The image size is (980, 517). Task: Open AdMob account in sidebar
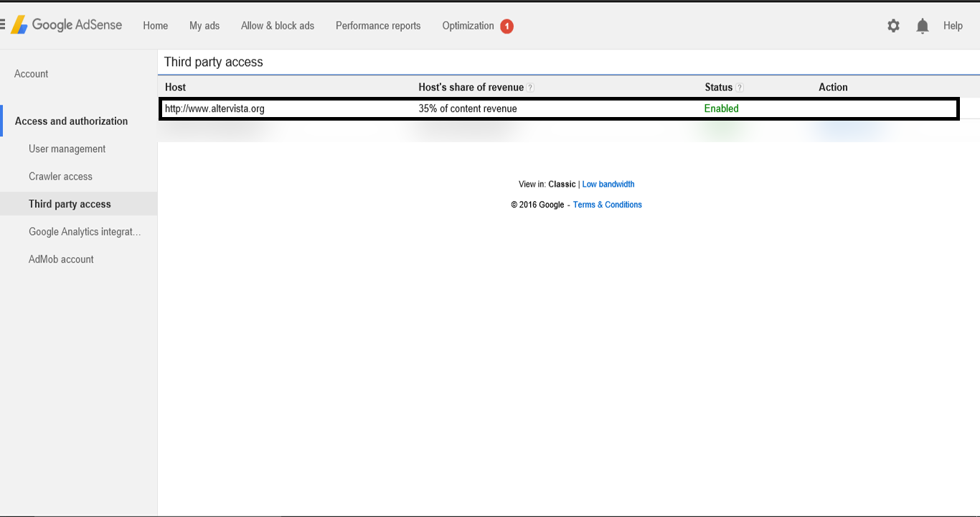click(x=61, y=259)
